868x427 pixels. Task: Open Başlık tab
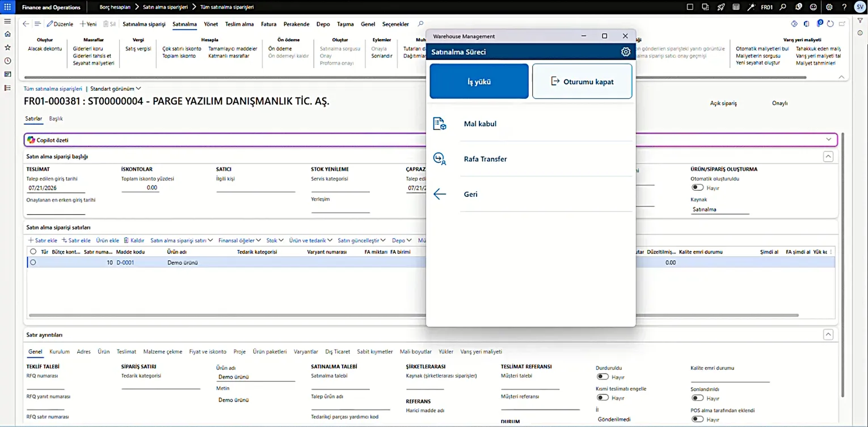pyautogui.click(x=56, y=119)
